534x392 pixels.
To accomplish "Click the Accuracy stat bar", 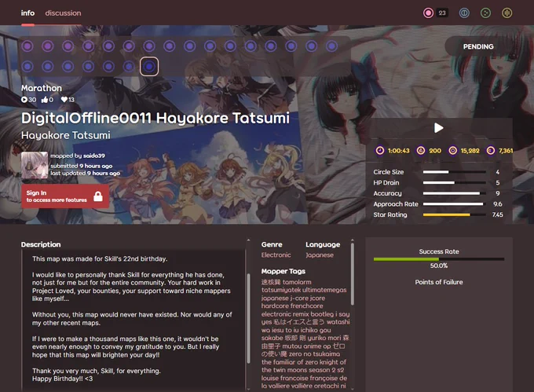I will coord(455,193).
